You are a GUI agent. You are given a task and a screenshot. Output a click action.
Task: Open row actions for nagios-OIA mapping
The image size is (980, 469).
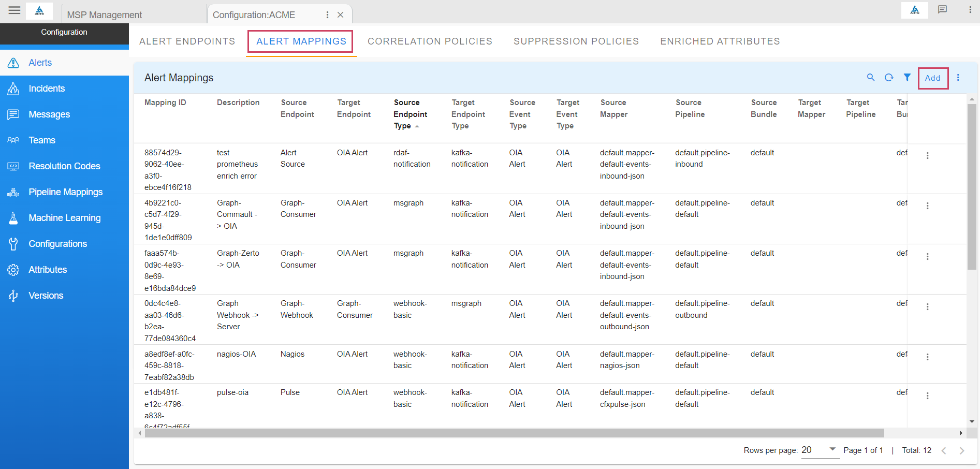tap(927, 357)
